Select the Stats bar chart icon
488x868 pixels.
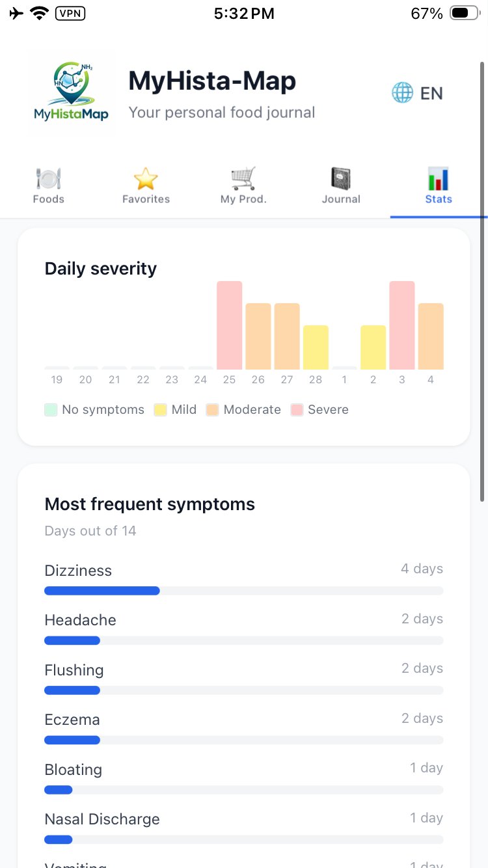point(438,178)
